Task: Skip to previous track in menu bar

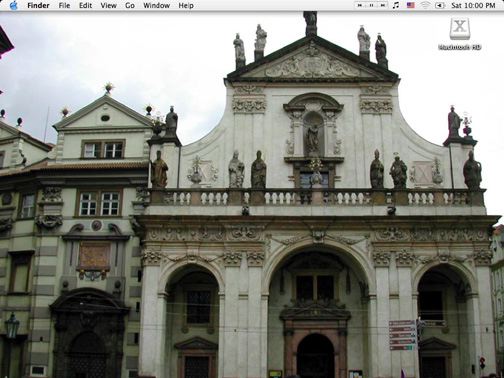Action: pyautogui.click(x=360, y=5)
